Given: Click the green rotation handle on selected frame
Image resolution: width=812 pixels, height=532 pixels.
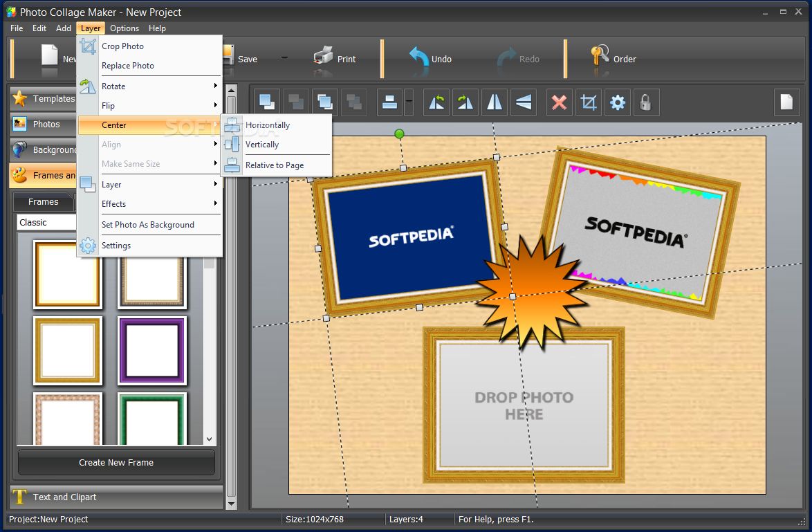Looking at the screenshot, I should (399, 134).
